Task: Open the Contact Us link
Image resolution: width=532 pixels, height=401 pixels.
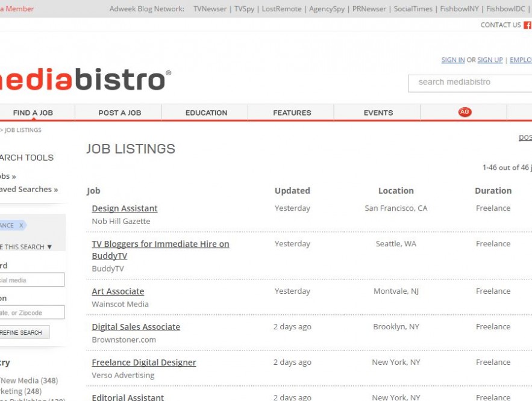Action: [x=501, y=25]
